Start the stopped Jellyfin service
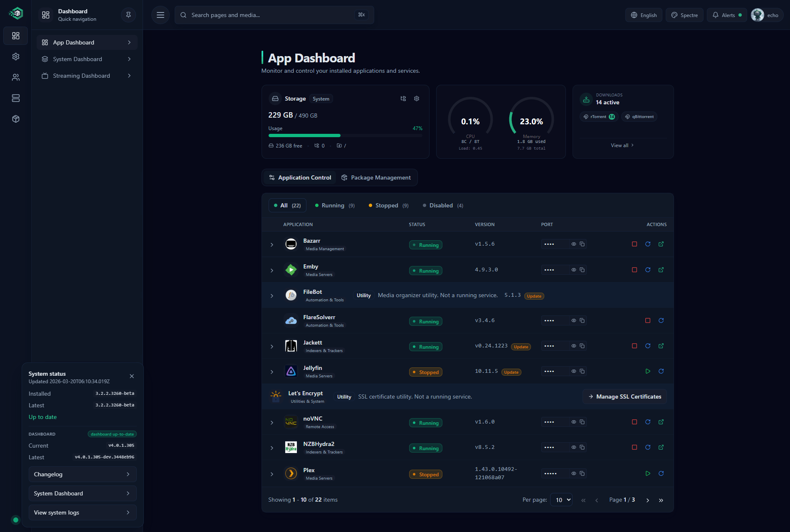The width and height of the screenshot is (790, 532). click(648, 371)
